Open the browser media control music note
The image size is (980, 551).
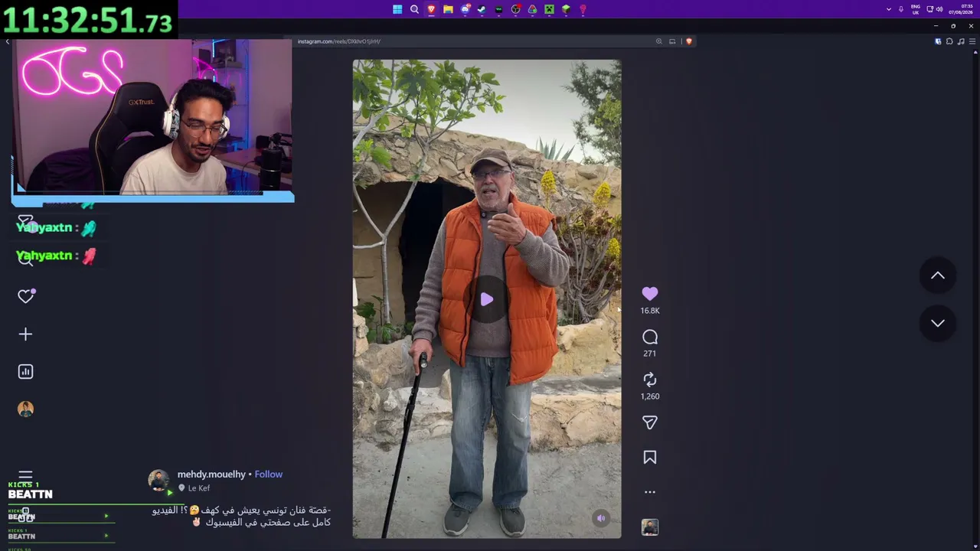(962, 41)
